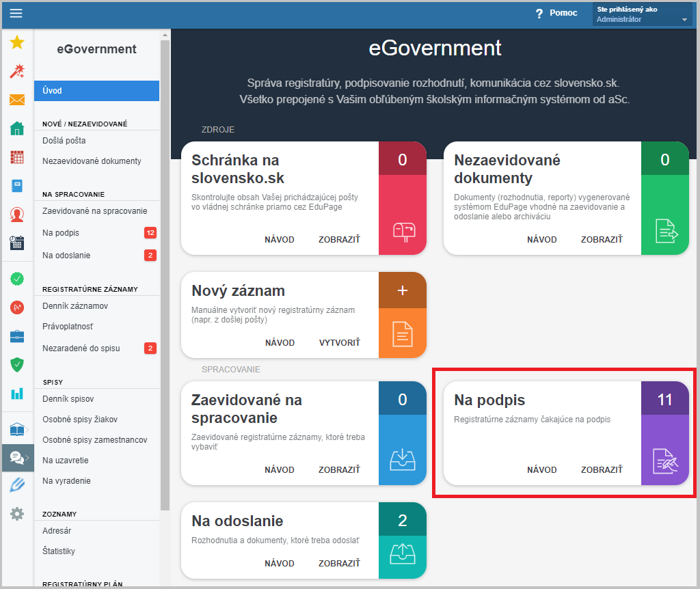Click NÁVOD on Schránka na slovensko.sk card

click(280, 240)
